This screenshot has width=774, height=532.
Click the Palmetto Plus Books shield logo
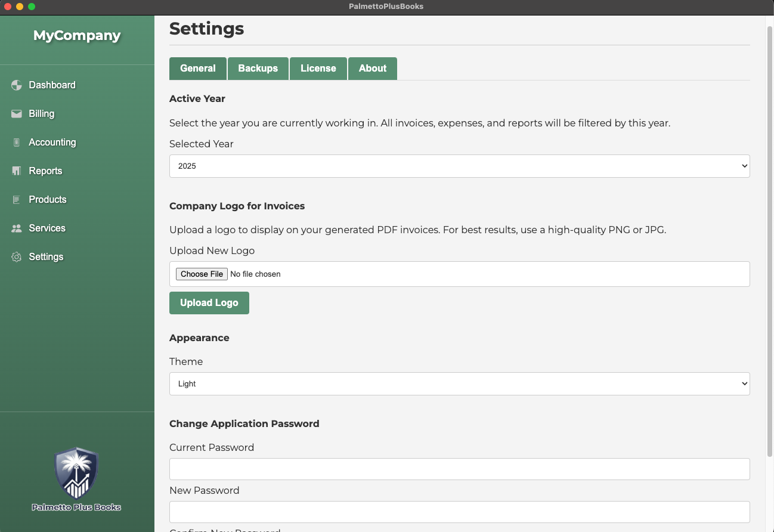[x=76, y=474]
